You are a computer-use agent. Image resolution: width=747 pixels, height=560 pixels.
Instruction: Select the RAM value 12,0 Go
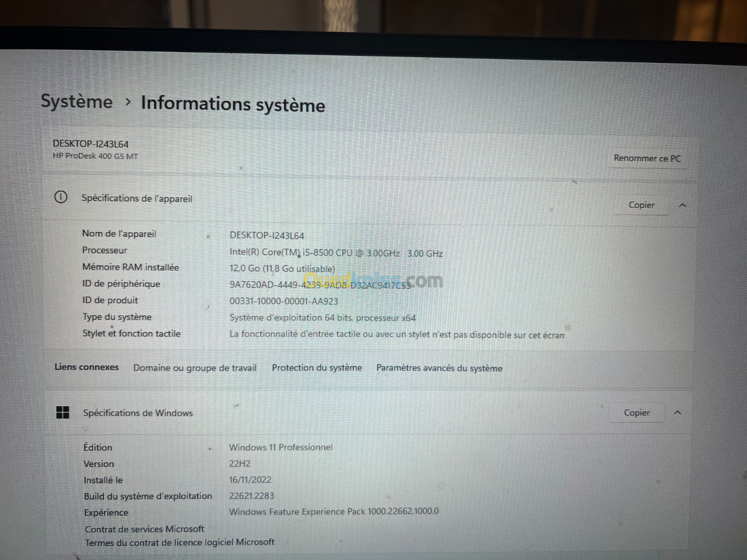(x=282, y=269)
